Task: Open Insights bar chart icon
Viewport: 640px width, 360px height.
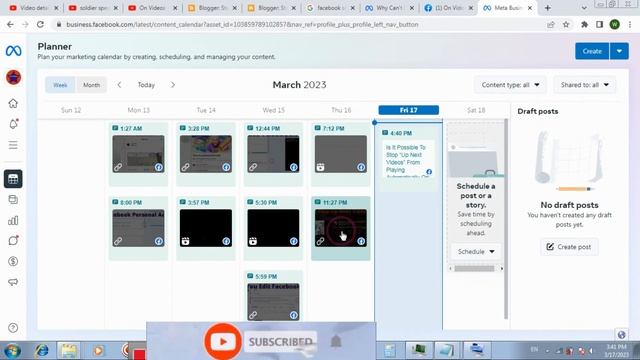Action: 13,220
